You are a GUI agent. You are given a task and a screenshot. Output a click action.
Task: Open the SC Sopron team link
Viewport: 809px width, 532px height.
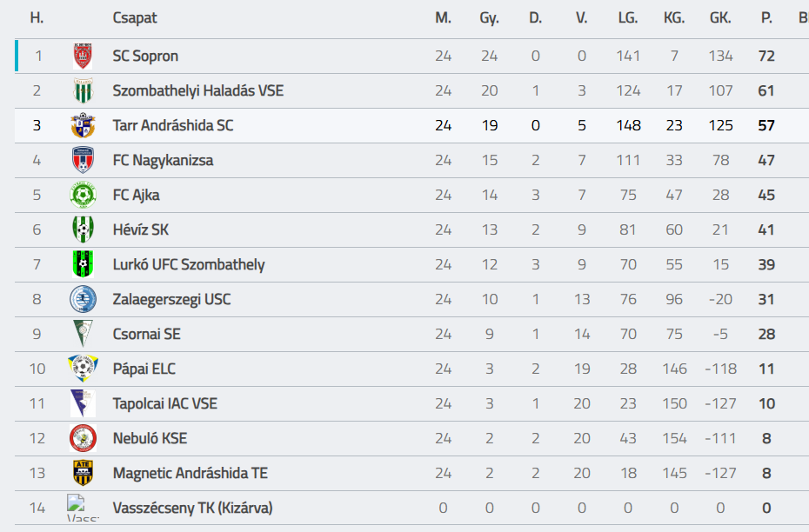(x=145, y=56)
